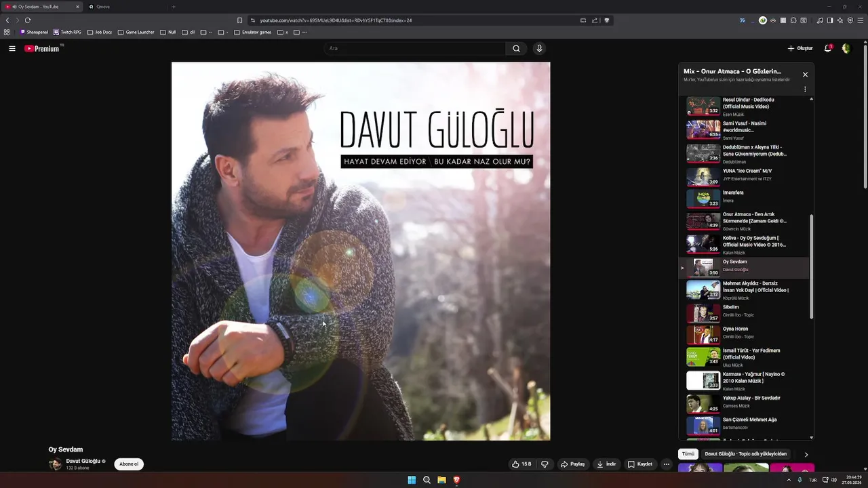
Task: Open the account avatar menu
Action: click(x=846, y=48)
